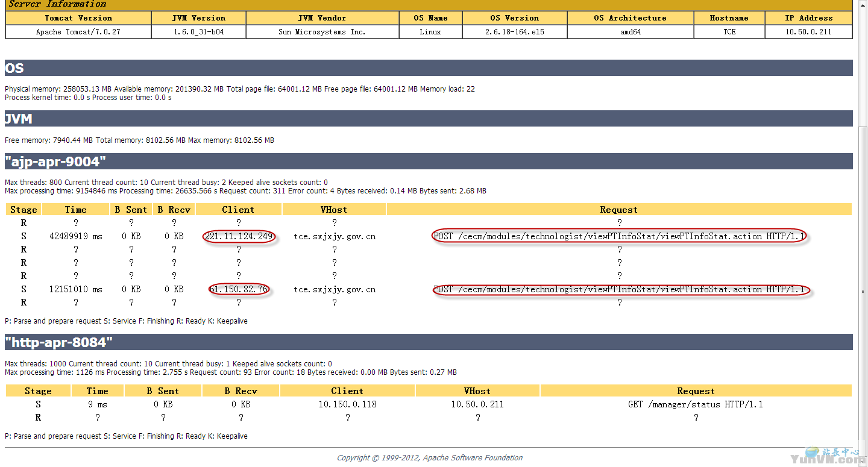This screenshot has width=868, height=467.
Task: Click the Free memory 7940.44 MB line
Action: click(x=139, y=140)
